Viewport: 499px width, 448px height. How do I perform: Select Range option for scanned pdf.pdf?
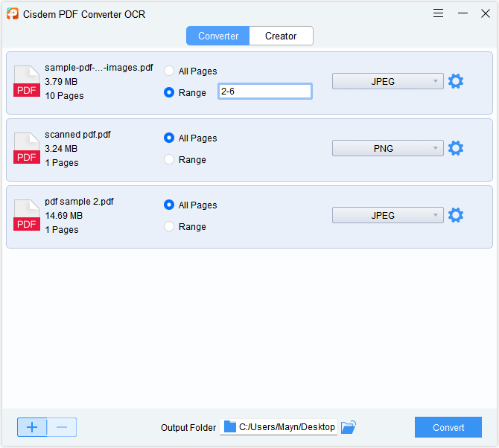click(x=169, y=159)
